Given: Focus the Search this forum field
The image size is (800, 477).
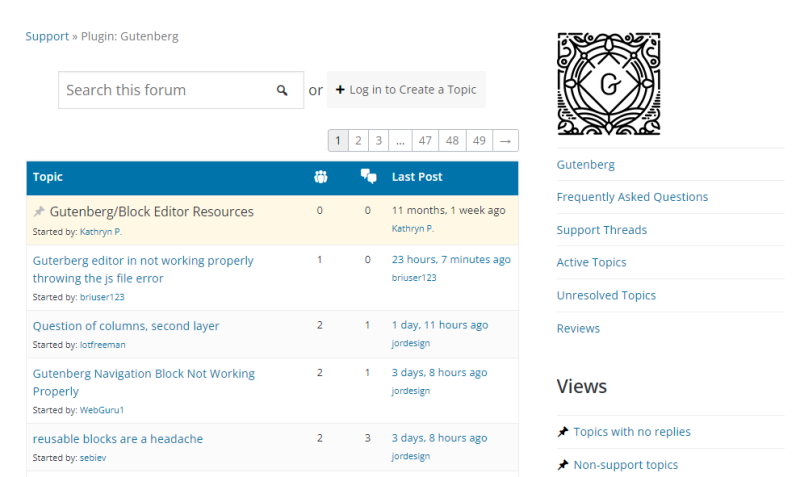Looking at the screenshot, I should pyautogui.click(x=181, y=90).
